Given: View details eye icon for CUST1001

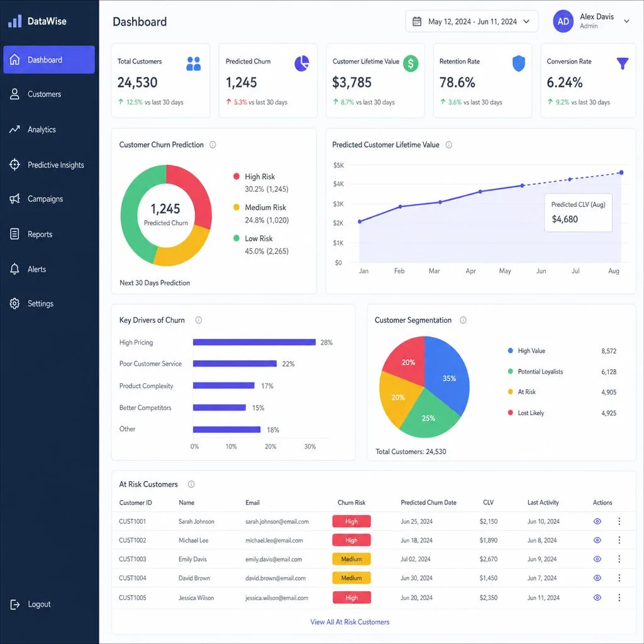Looking at the screenshot, I should (597, 521).
